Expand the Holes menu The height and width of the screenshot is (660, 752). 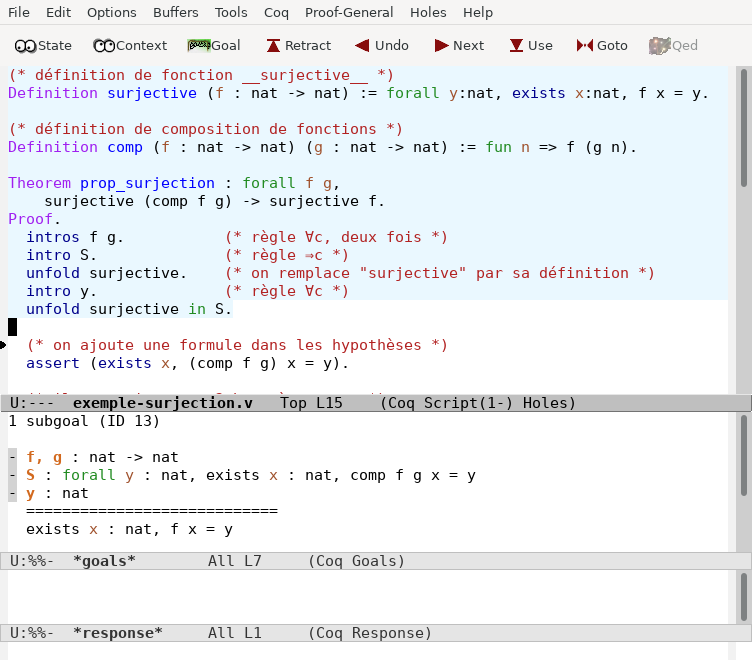coord(428,13)
